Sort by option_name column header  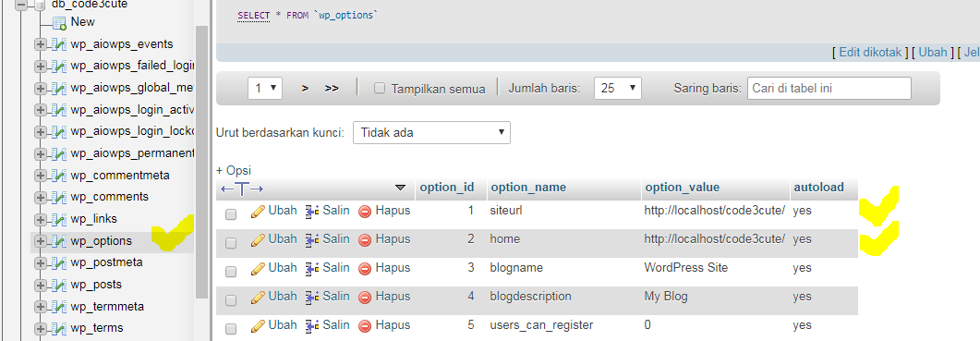point(528,187)
